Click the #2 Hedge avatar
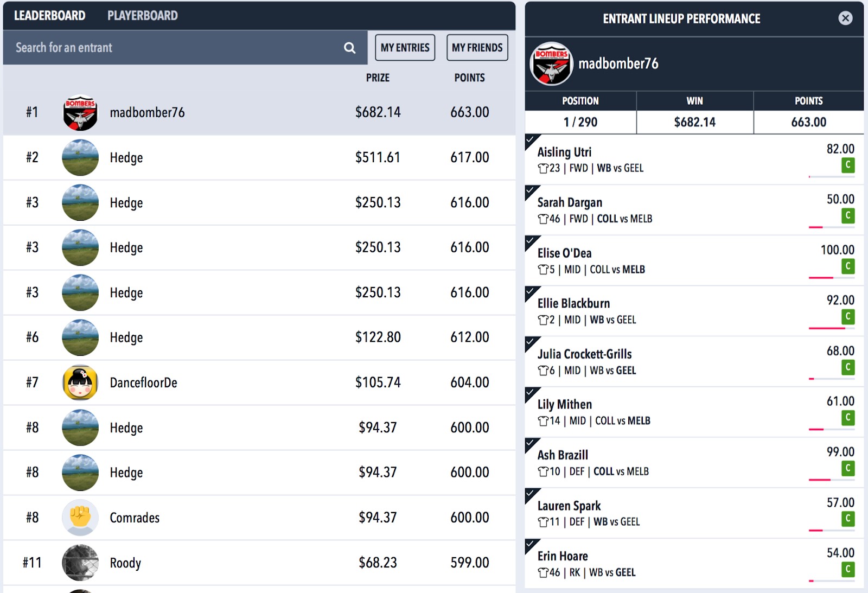The width and height of the screenshot is (868, 593). [x=80, y=158]
